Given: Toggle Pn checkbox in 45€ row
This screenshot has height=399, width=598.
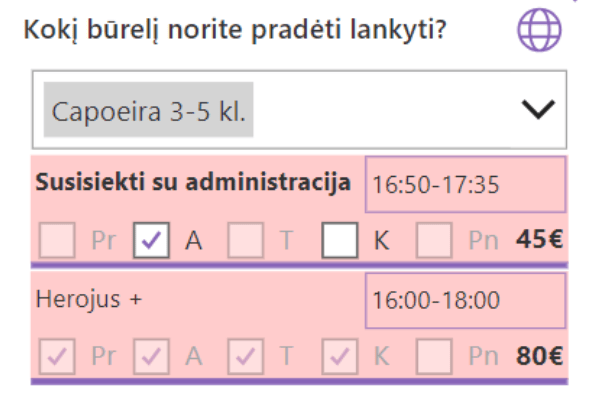Looking at the screenshot, I should [x=434, y=240].
